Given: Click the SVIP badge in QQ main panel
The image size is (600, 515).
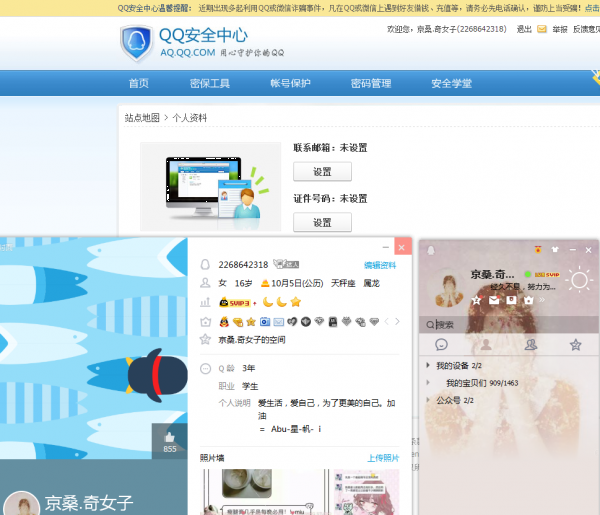Looking at the screenshot, I should (x=547, y=275).
